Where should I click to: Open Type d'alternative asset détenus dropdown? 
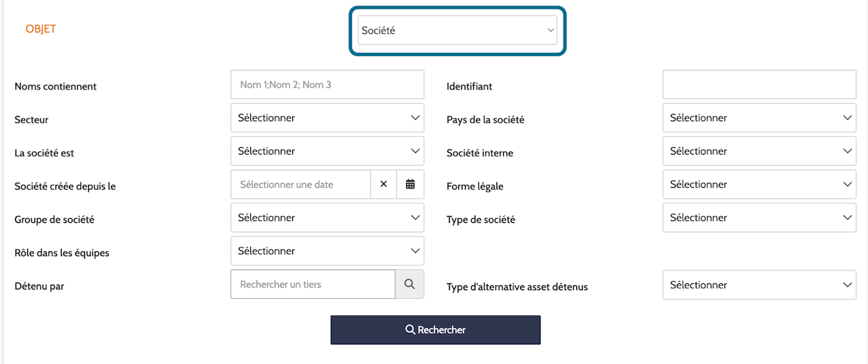pos(759,285)
